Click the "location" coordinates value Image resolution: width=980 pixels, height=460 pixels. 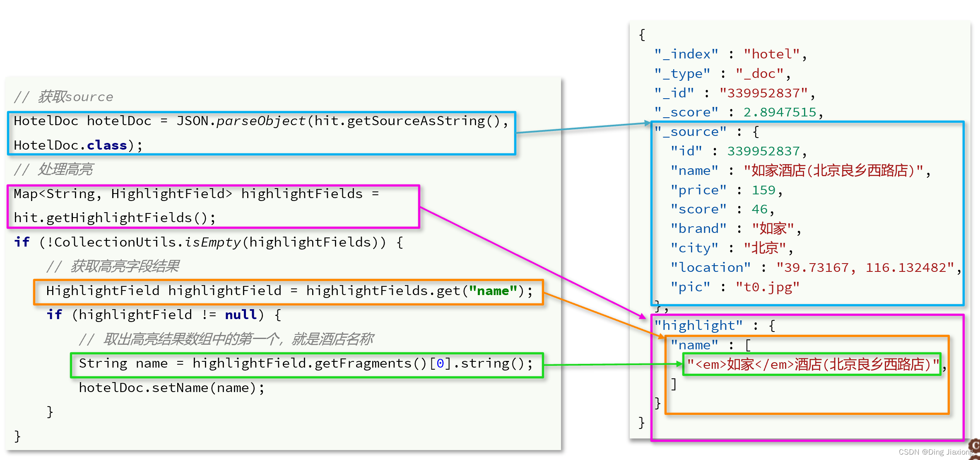point(865,268)
